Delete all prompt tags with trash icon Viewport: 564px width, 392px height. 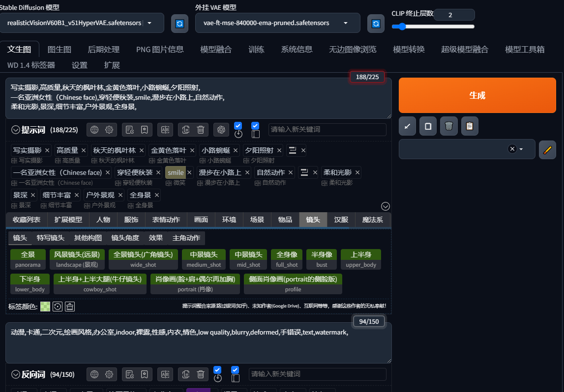[200, 129]
